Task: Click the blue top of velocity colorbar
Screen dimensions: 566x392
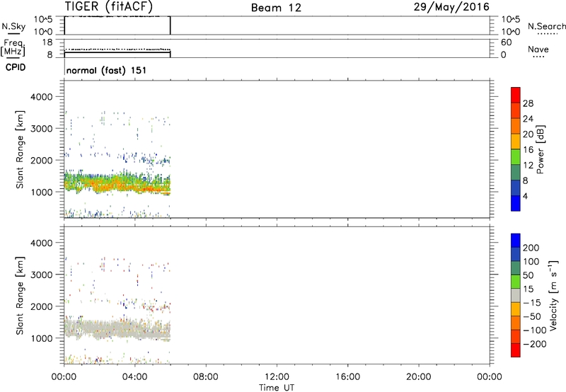Action: pos(516,241)
